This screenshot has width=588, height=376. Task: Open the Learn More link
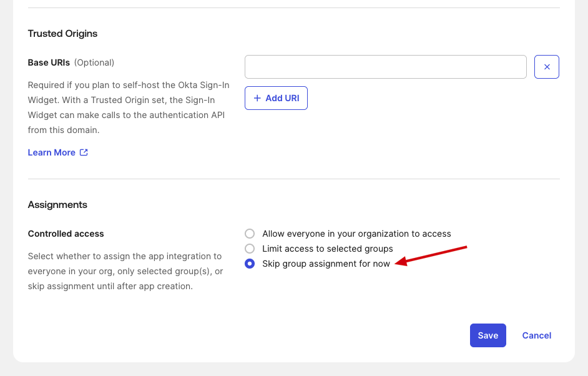pos(52,152)
